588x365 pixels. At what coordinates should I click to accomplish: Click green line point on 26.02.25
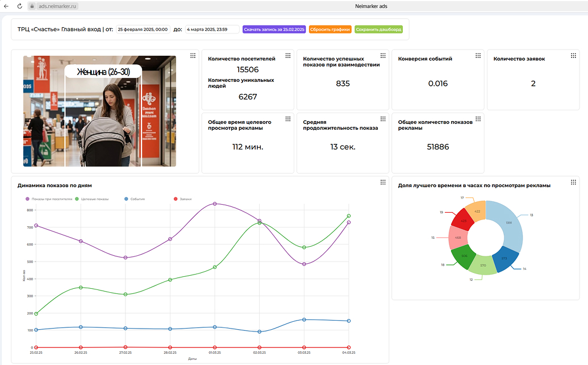(x=81, y=287)
